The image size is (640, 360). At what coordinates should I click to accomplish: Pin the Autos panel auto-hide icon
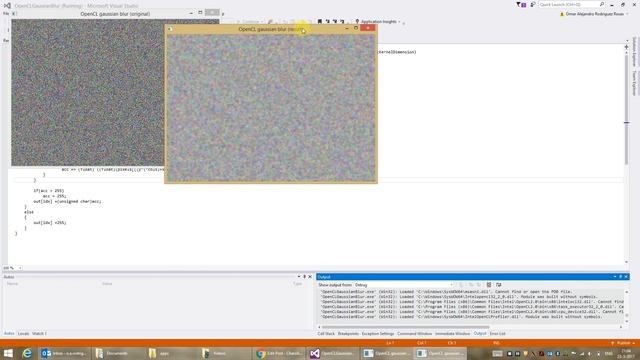(304, 277)
